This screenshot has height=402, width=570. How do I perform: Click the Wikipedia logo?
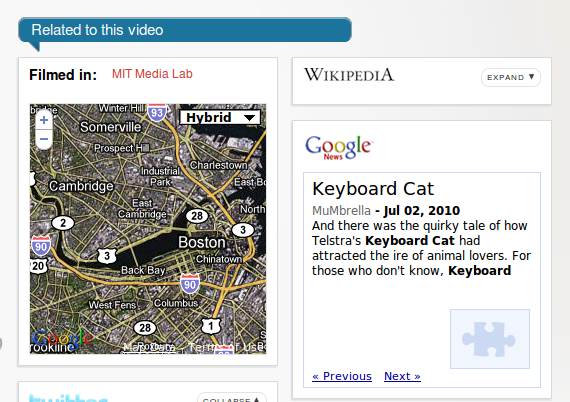click(x=349, y=75)
